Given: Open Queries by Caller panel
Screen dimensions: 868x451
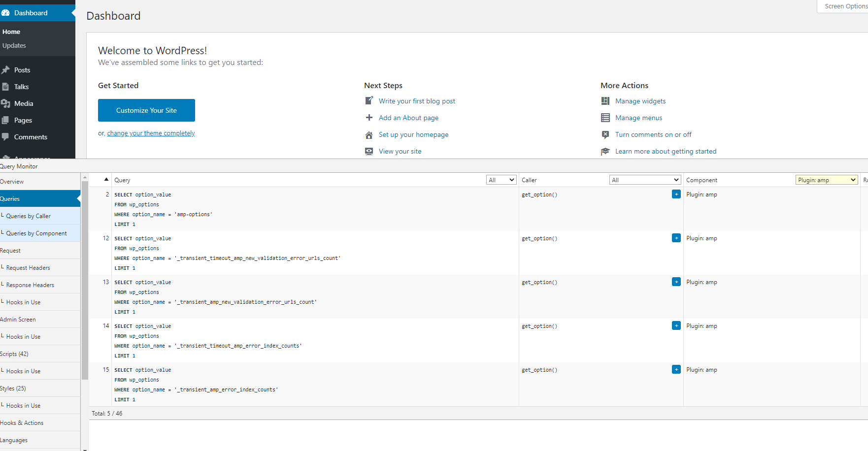Looking at the screenshot, I should click(x=40, y=216).
